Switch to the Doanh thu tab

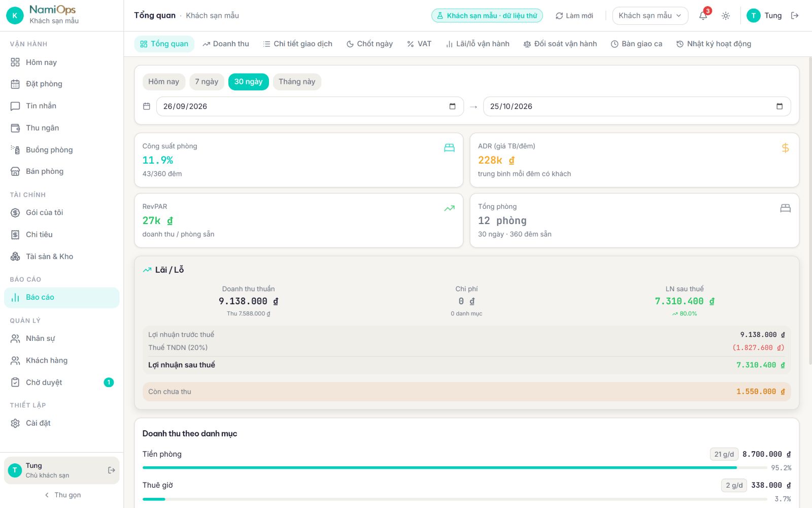pos(226,44)
